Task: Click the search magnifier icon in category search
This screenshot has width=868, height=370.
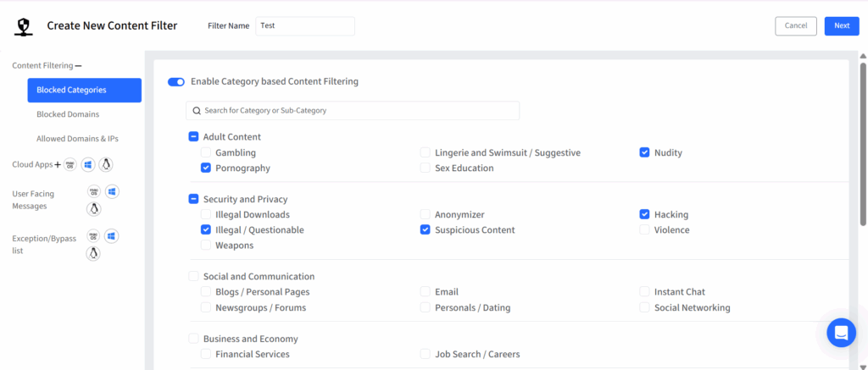Action: pyautogui.click(x=197, y=111)
